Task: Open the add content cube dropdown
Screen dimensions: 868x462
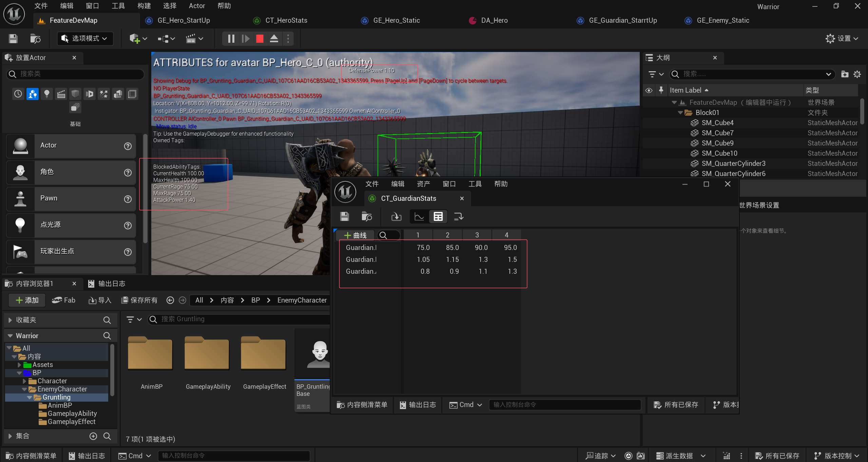Action: click(138, 39)
